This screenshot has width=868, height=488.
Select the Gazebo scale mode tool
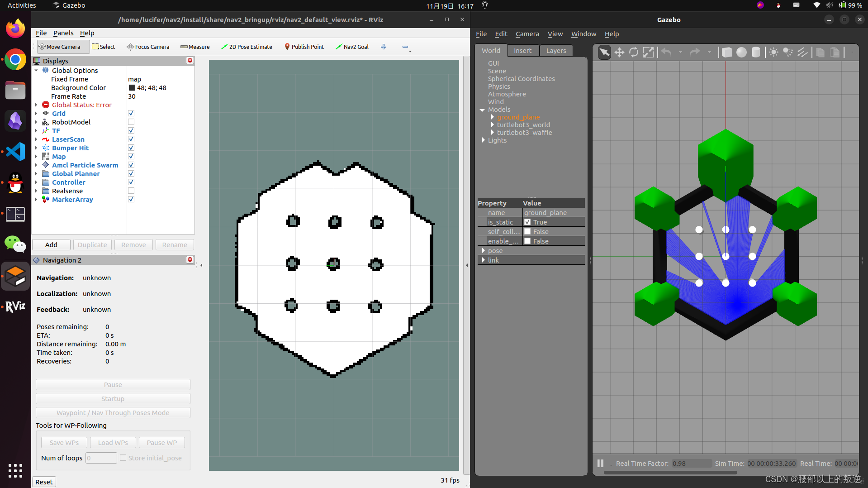coord(648,52)
